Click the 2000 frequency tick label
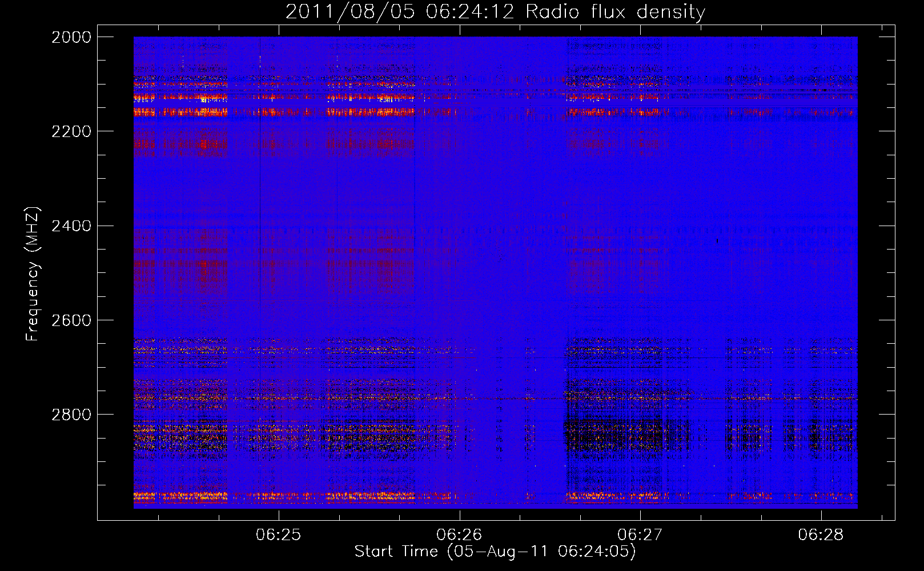 71,37
